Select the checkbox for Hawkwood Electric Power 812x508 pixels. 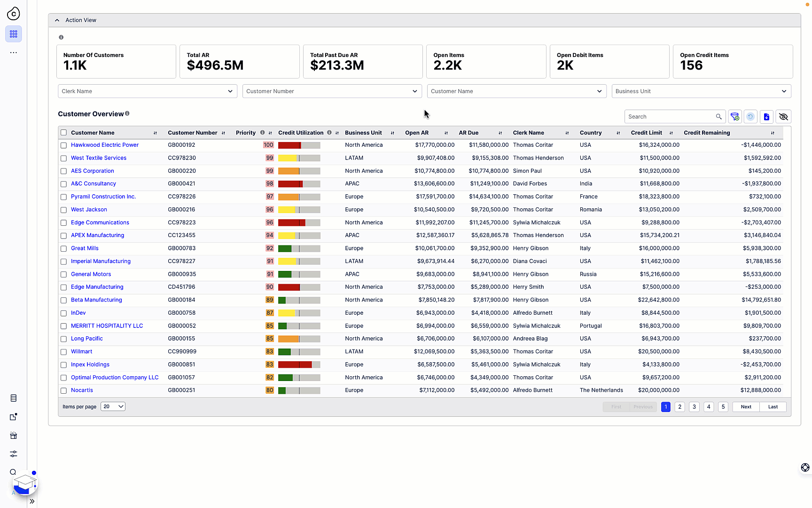click(63, 145)
